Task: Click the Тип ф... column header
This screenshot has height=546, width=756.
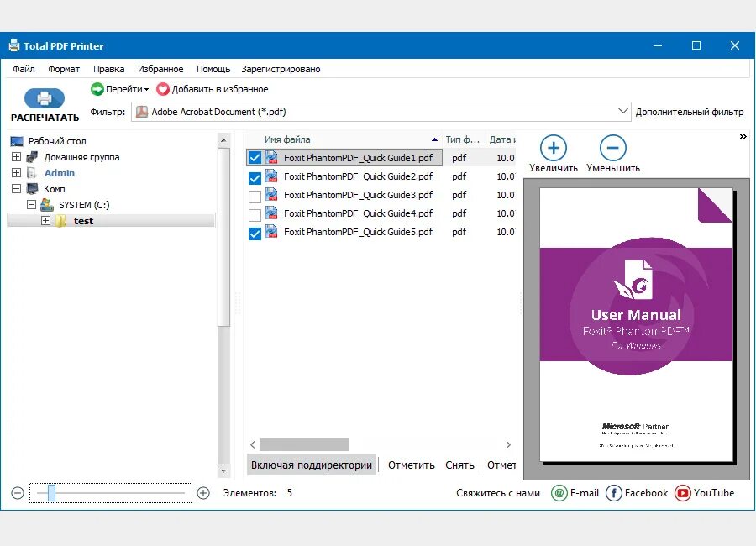Action: pyautogui.click(x=462, y=139)
